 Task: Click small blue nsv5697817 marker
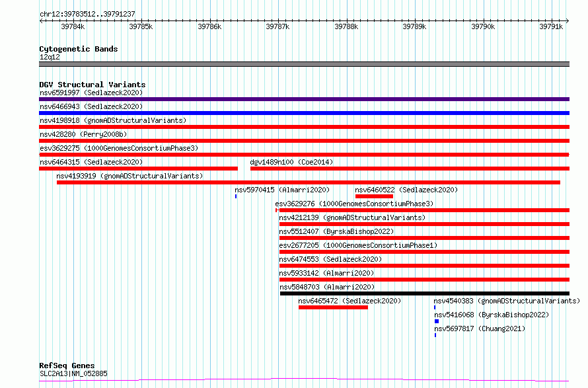[435, 335]
